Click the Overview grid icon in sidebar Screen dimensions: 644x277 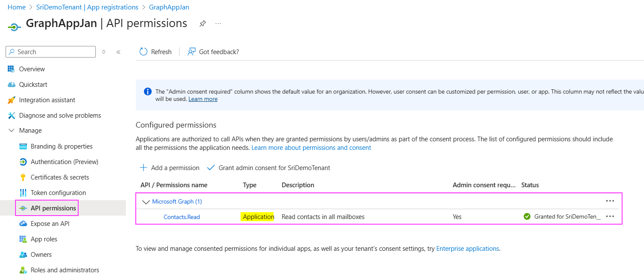12,69
